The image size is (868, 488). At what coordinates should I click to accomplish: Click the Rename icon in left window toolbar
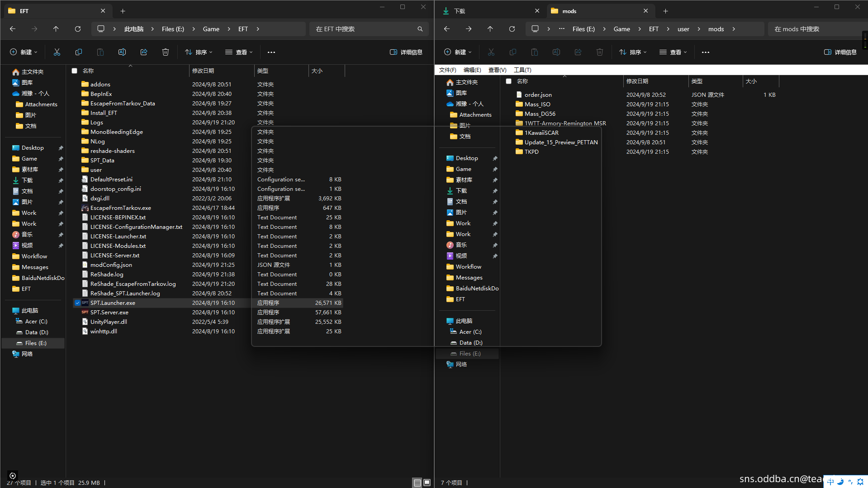122,52
